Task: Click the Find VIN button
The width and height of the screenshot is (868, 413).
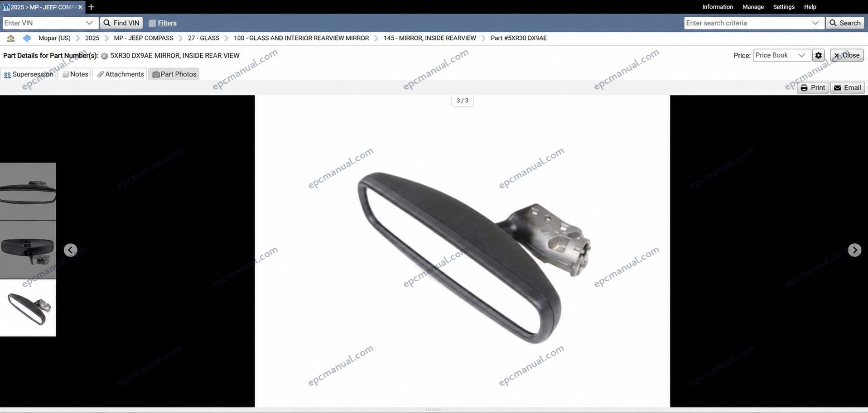Action: [121, 23]
